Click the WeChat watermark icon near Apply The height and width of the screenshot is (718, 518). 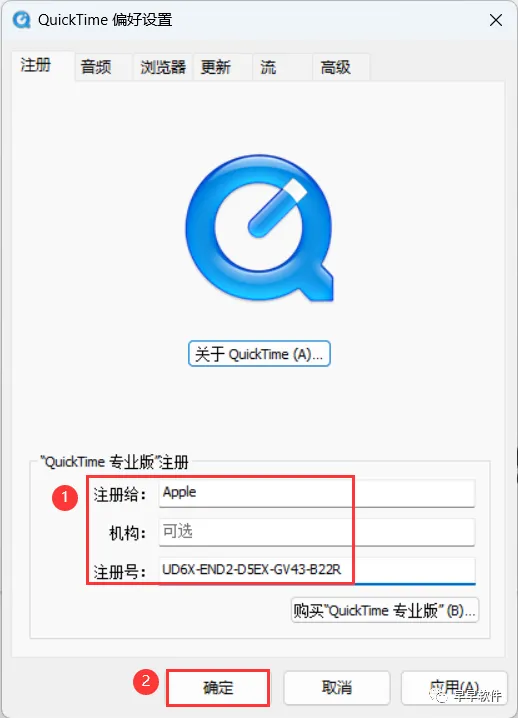441,696
